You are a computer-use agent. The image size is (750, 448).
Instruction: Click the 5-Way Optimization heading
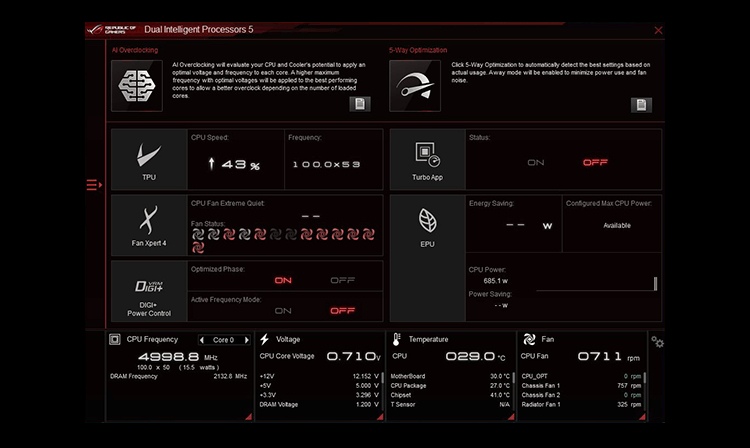[x=418, y=50]
